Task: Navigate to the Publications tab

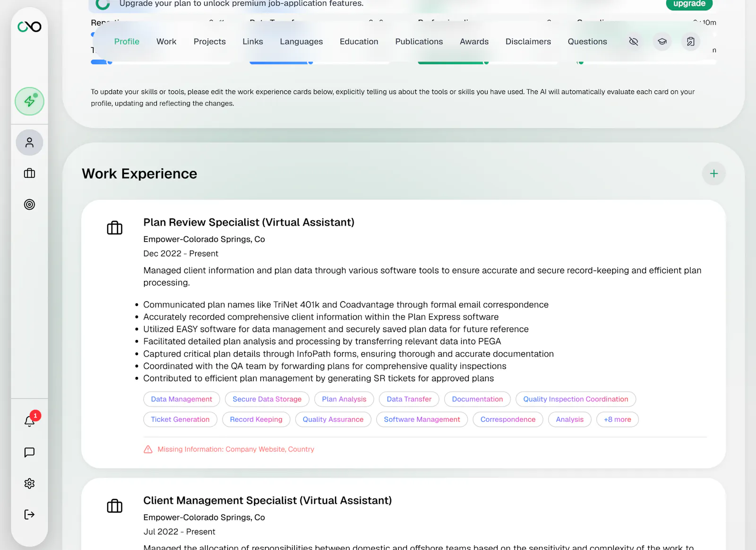Action: pyautogui.click(x=419, y=42)
